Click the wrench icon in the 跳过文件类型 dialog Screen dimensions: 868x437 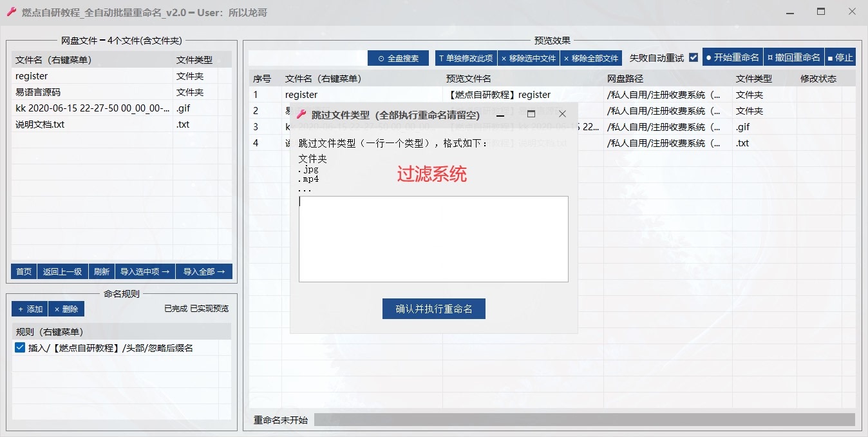coord(301,114)
